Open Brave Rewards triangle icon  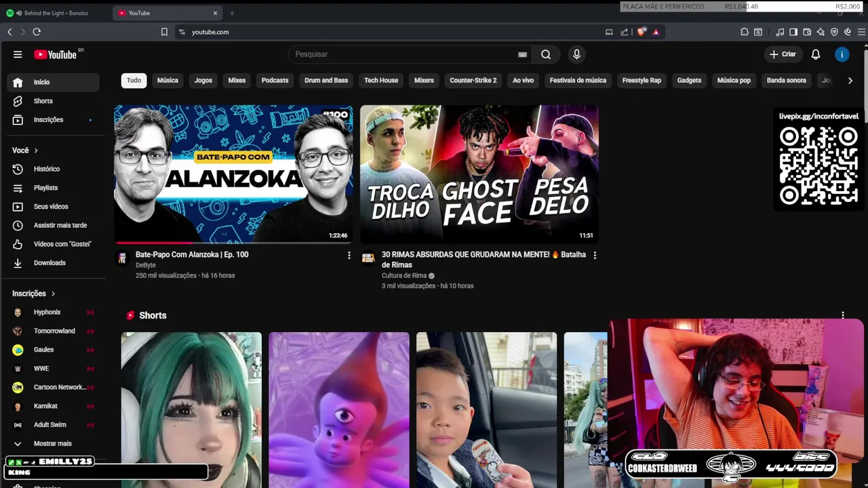click(656, 32)
